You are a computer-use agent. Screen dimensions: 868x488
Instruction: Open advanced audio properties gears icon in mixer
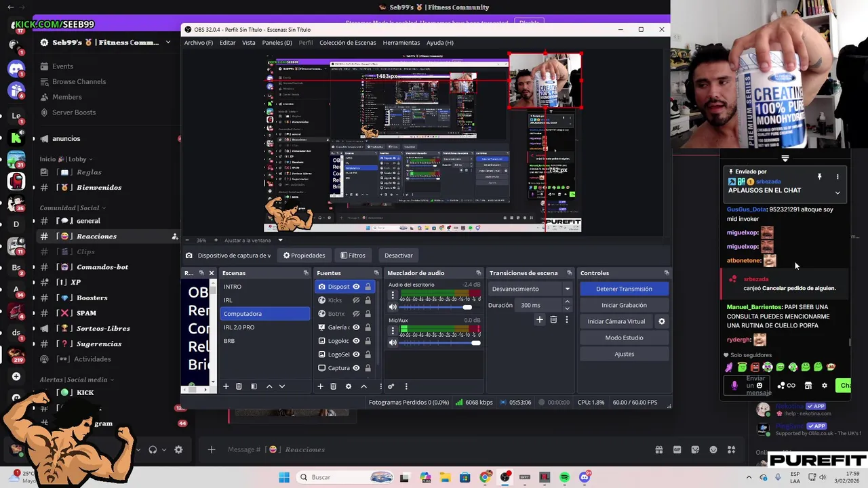coord(391,386)
